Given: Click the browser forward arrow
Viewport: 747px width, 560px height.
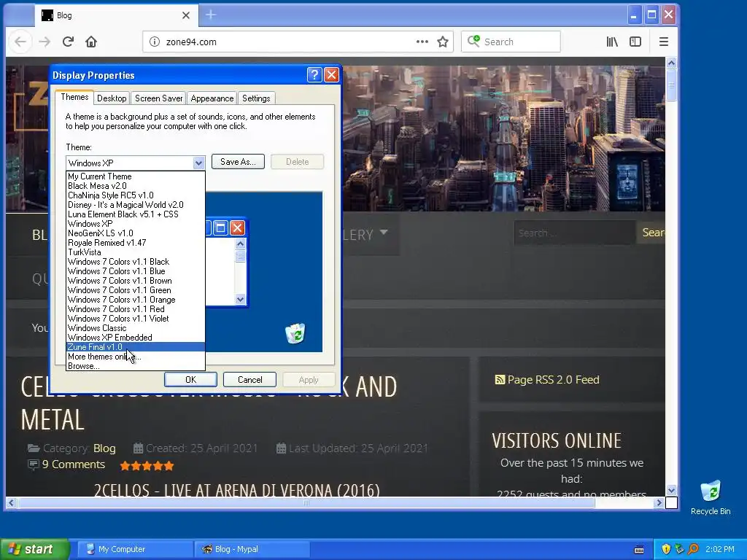Looking at the screenshot, I should pos(44,42).
